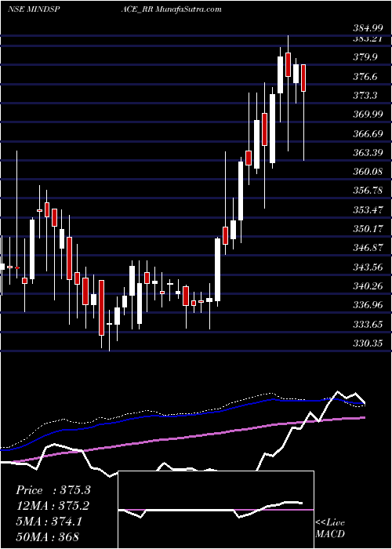
Task: Click the 12MA : 375.2 readout
Action: pos(53,506)
